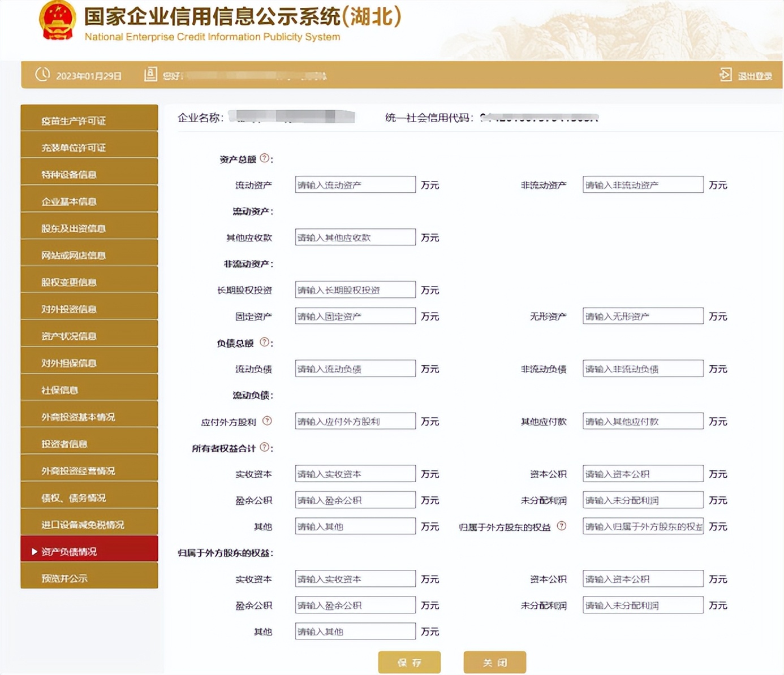
Task: Open the 社保信息 section
Action: (89, 390)
